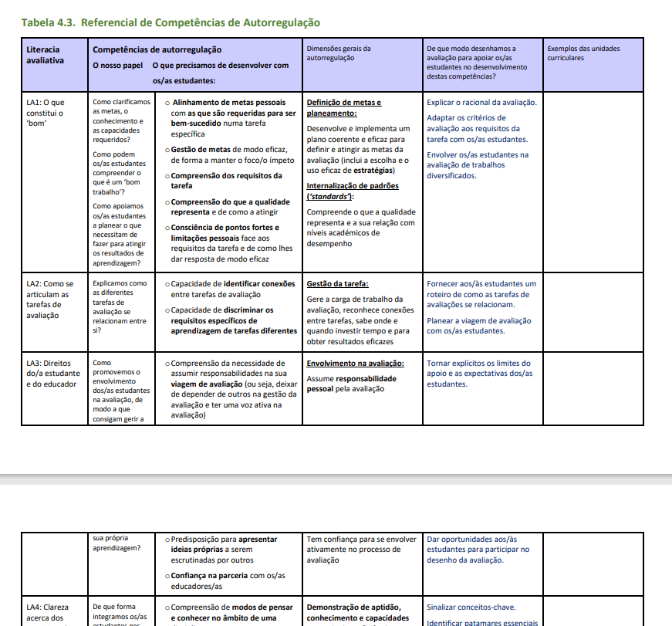This screenshot has height=626, width=672.
Task: Click 'Capacidade de identificar conexões' bullet
Action: tap(230, 289)
